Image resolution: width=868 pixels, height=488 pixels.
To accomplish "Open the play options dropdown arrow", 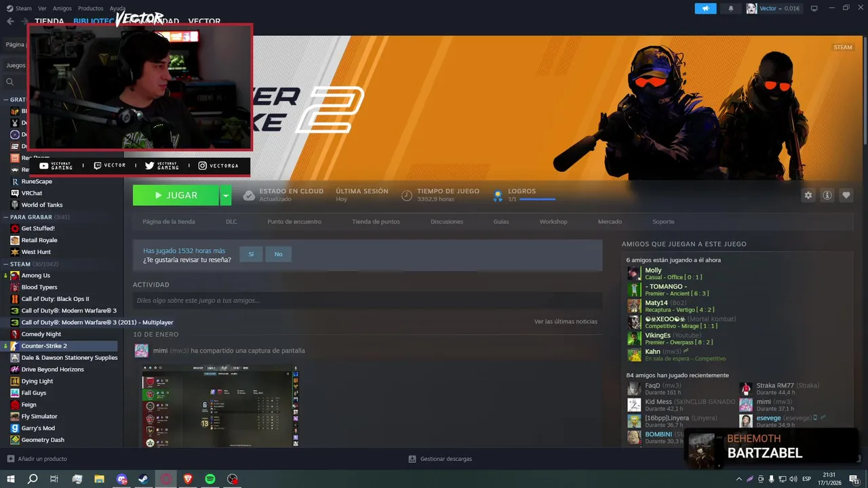I will pyautogui.click(x=225, y=195).
